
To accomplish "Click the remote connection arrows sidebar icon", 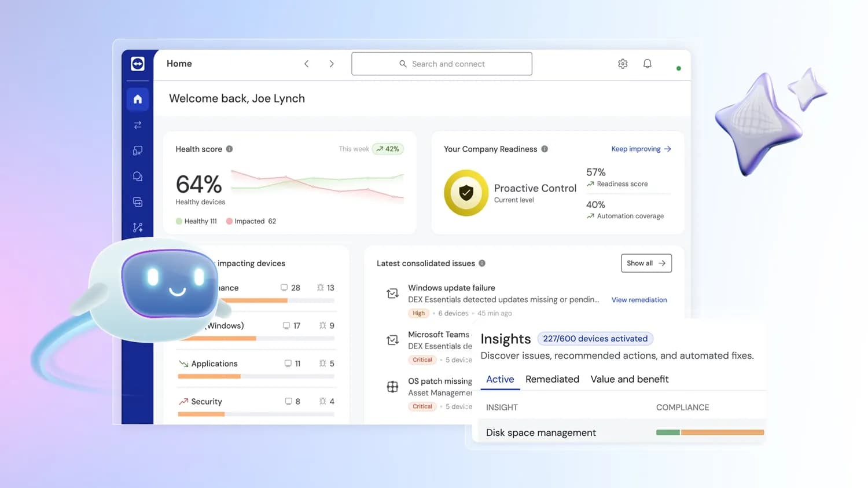I will (x=138, y=125).
